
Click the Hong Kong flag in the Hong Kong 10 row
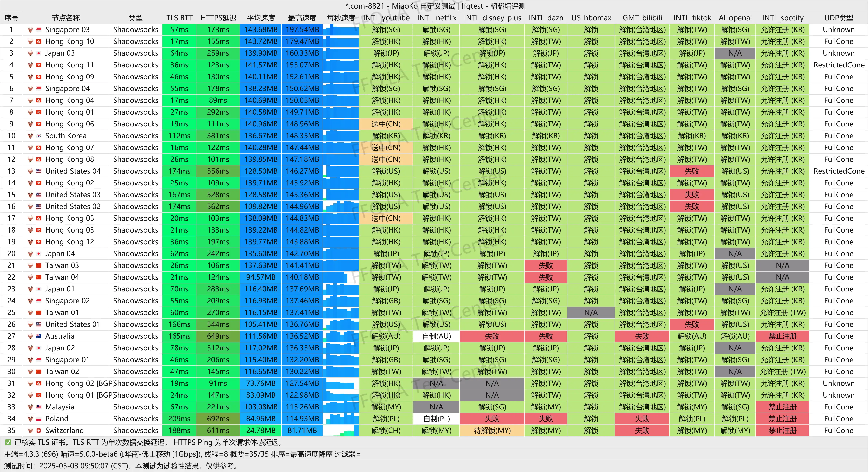(39, 41)
